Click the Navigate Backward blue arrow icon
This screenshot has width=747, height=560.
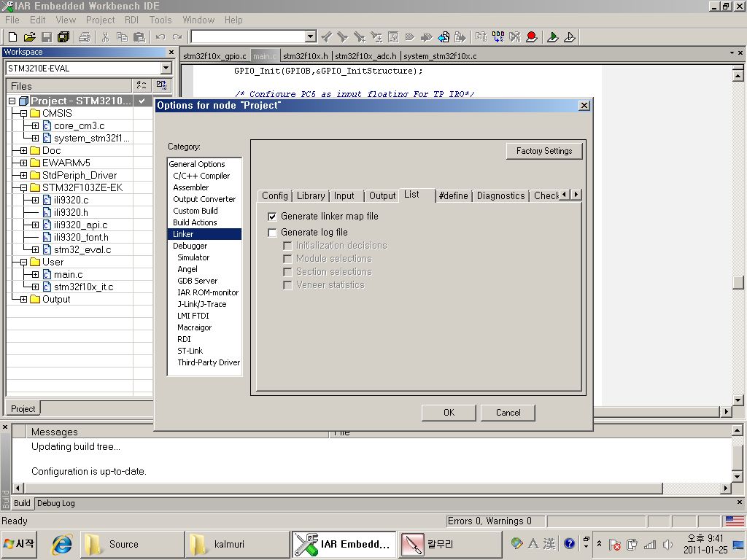pyautogui.click(x=444, y=36)
